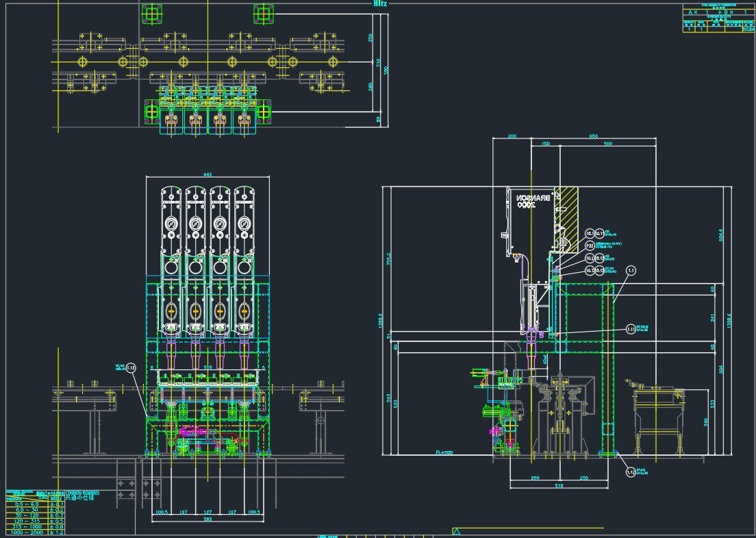The height and width of the screenshot is (538, 756).
Task: Click the 260 dimension in top plan view
Action: tap(370, 86)
